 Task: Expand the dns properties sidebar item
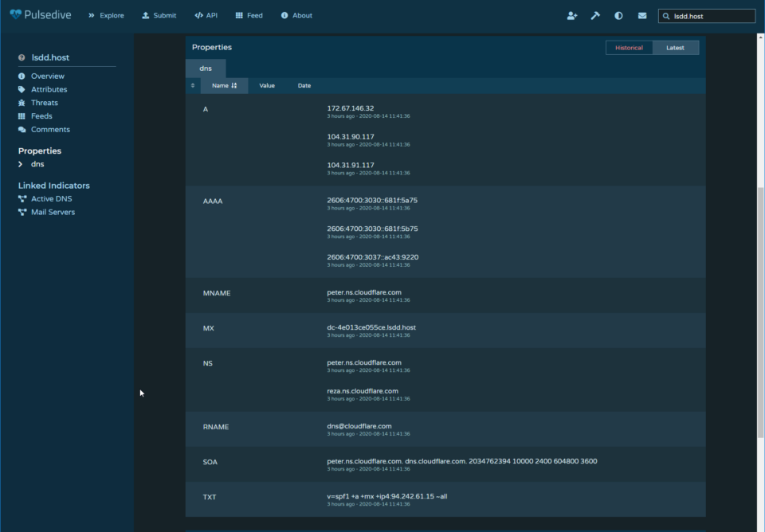coord(37,164)
